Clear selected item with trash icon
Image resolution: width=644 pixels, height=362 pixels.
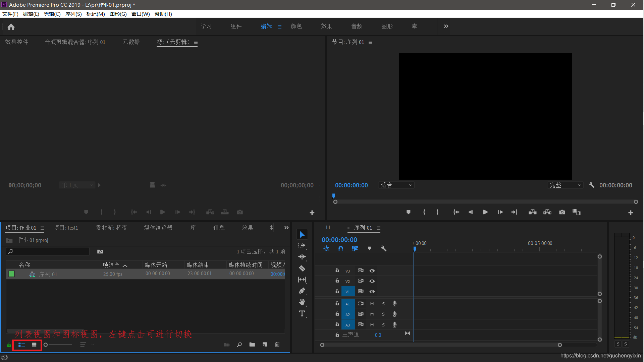point(277,345)
